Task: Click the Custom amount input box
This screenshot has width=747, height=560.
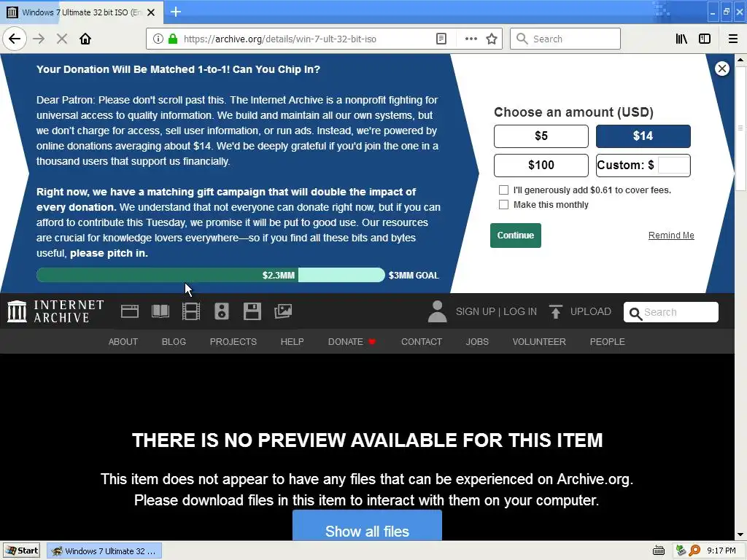Action: [x=673, y=166]
